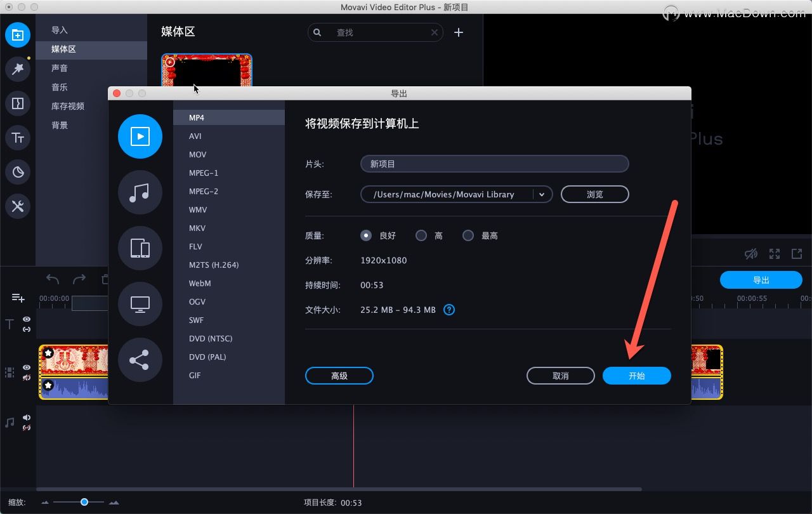Viewport: 812px width, 514px height.
Task: Click the blue 导出 export button
Action: 761,280
